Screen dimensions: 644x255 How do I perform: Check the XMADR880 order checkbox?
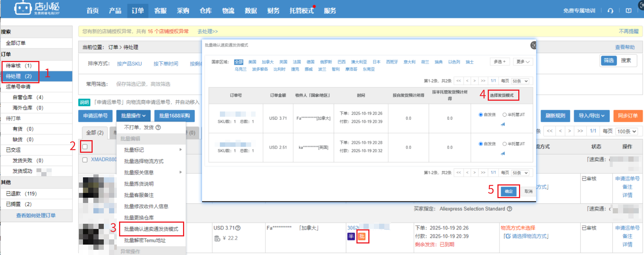point(85,160)
